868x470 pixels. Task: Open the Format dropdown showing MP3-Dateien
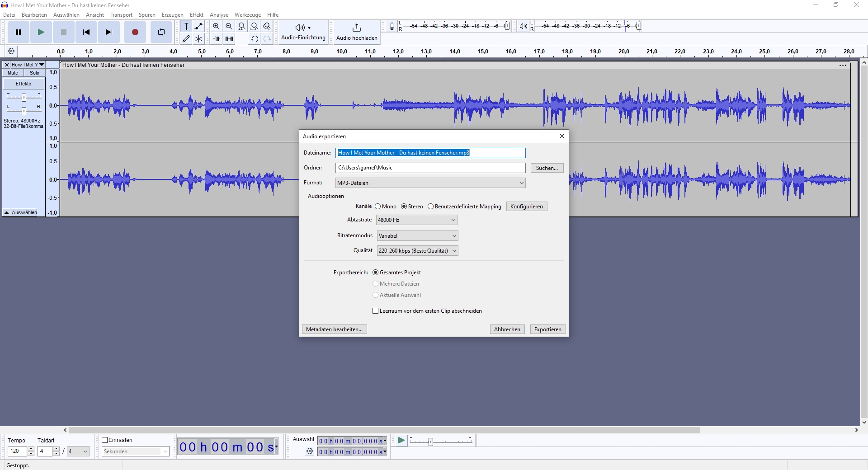pyautogui.click(x=430, y=183)
